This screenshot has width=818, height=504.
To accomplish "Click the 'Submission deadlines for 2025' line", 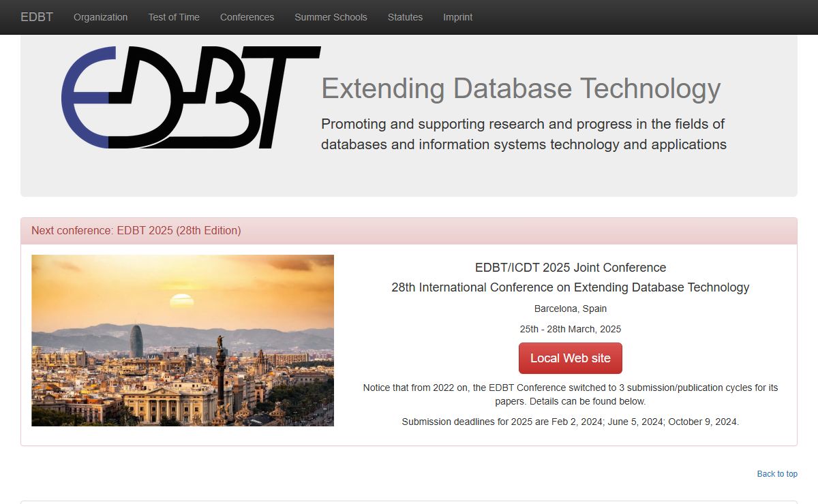I will tap(571, 422).
